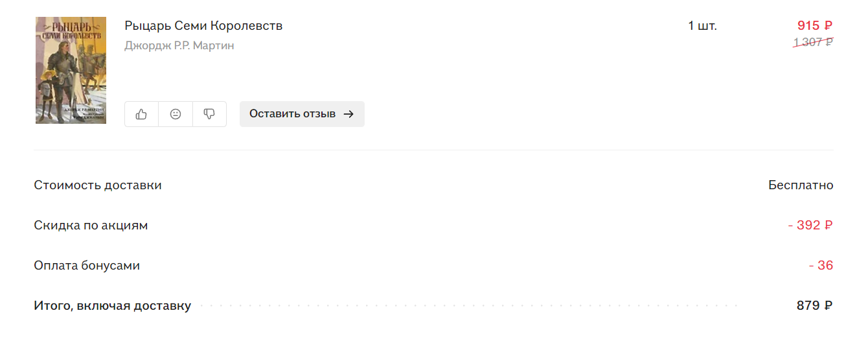Click the '- 392 ₽' discount amount
The height and width of the screenshot is (337, 868).
pos(810,226)
